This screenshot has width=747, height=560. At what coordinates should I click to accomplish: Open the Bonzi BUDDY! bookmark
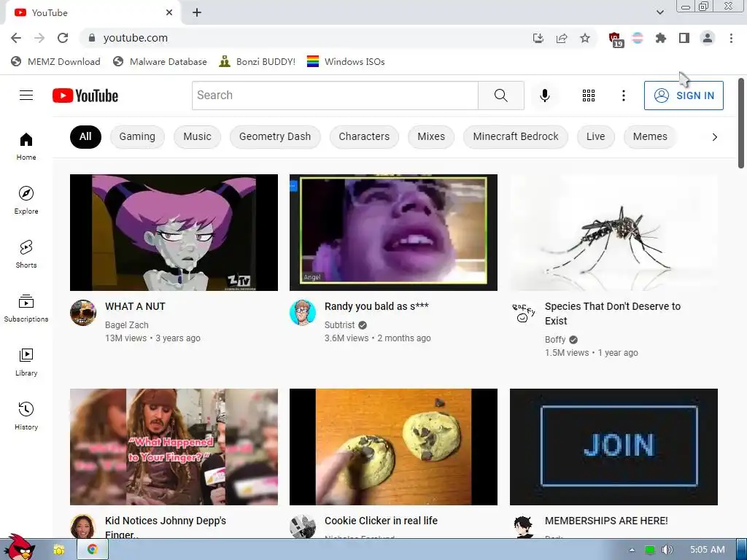[x=258, y=61]
